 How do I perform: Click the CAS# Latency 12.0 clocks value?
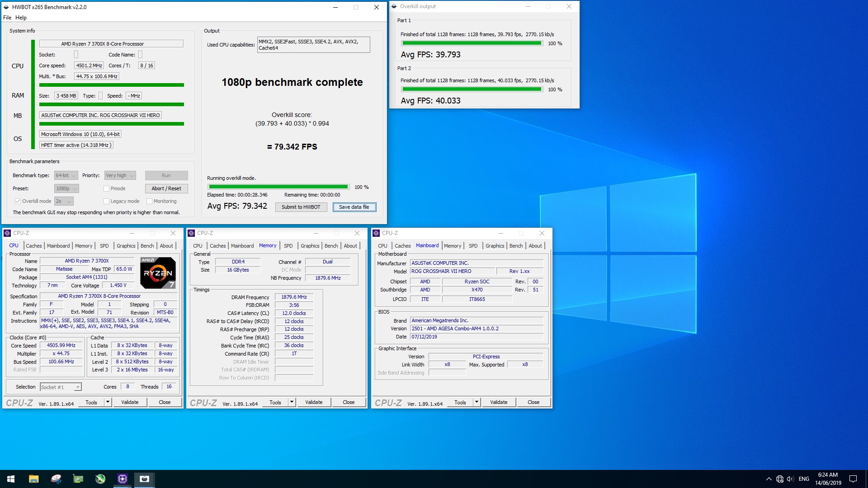pos(294,313)
